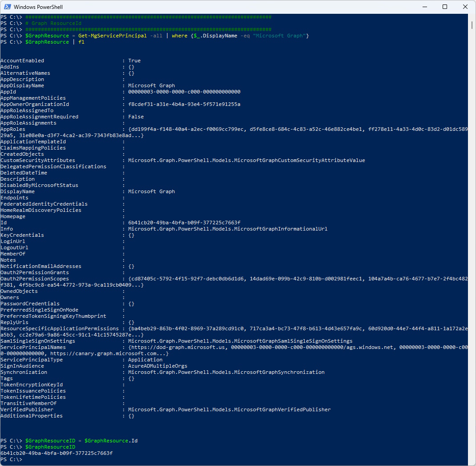Click the vertical scrollbar thumb
The height and width of the screenshot is (466, 476).
pyautogui.click(x=472, y=25)
